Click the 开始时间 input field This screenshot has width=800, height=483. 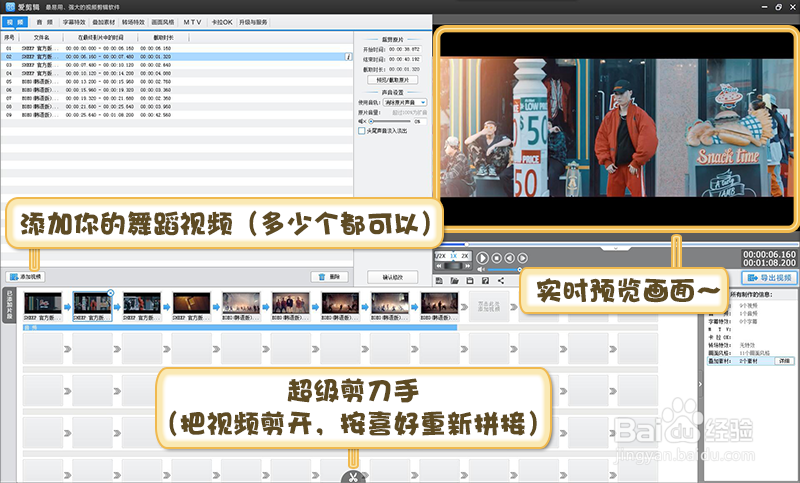404,49
